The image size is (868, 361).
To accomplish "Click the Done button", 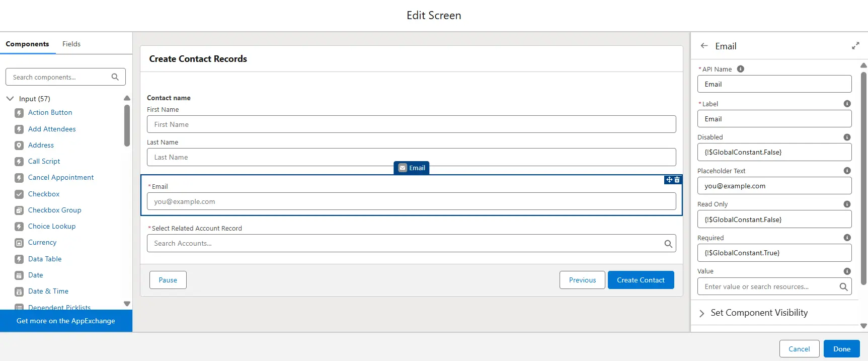I will point(841,349).
